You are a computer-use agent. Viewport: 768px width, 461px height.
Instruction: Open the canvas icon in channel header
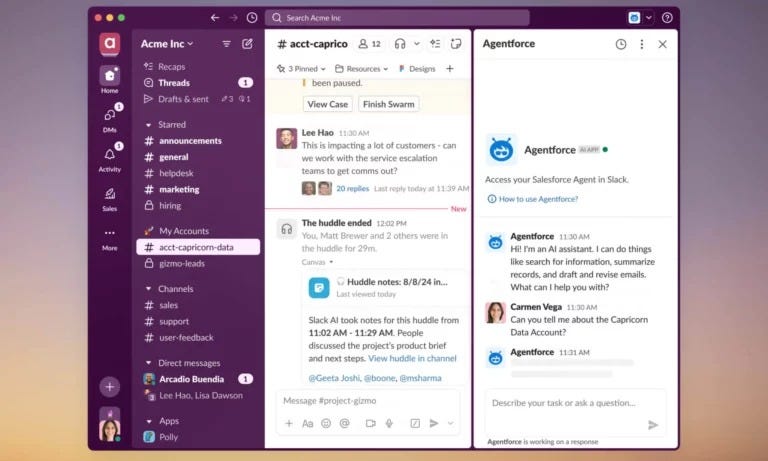(456, 44)
